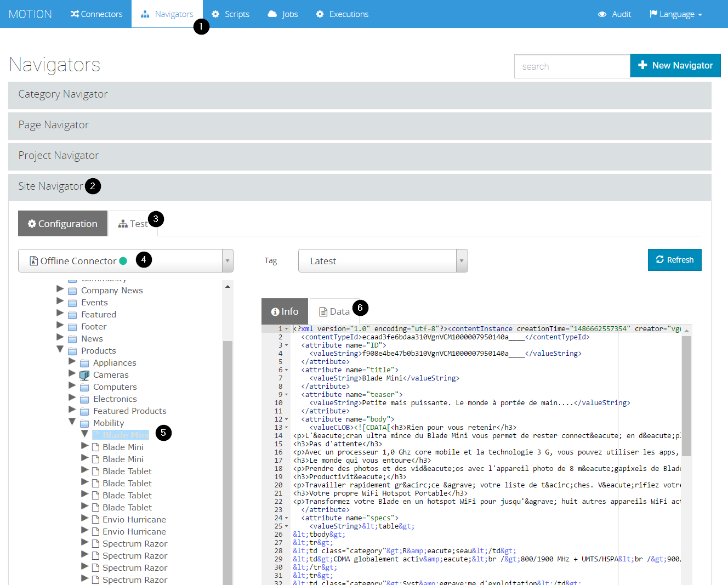The width and height of the screenshot is (728, 585).
Task: Click the first Envio Hurricane file icon
Action: click(95, 519)
